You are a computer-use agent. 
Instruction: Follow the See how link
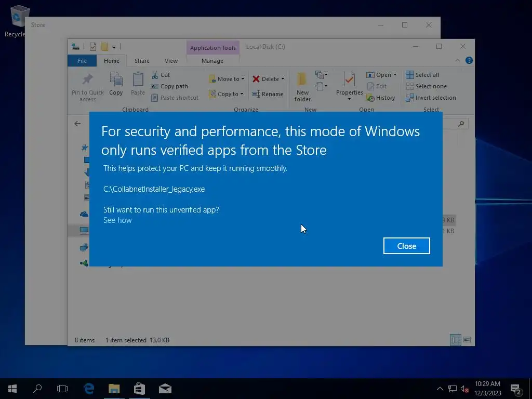click(x=117, y=220)
